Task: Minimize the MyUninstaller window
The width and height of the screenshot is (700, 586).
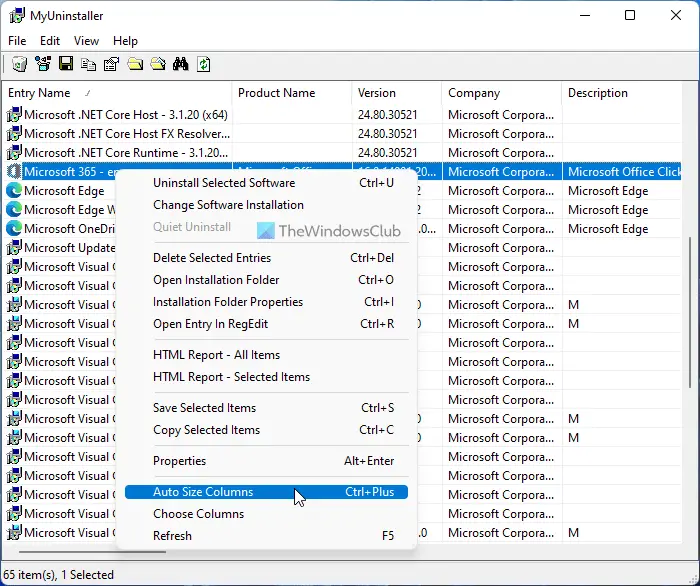Action: [585, 15]
